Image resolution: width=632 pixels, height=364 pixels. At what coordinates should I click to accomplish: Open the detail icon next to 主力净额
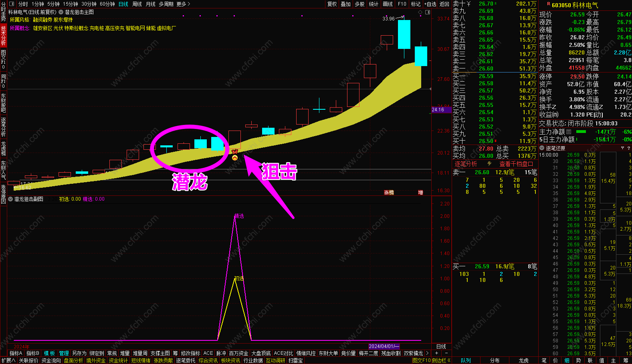pos(569,132)
